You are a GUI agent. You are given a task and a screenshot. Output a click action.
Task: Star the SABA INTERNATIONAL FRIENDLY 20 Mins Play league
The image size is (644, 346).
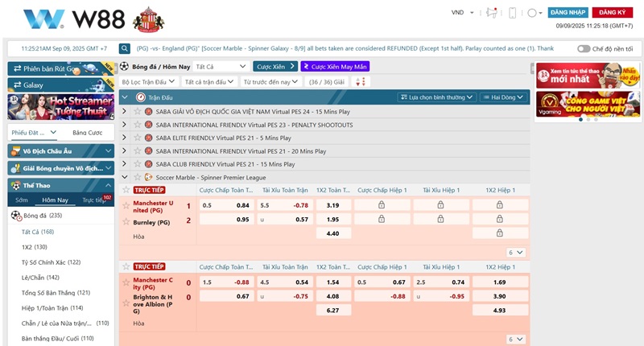(x=137, y=150)
